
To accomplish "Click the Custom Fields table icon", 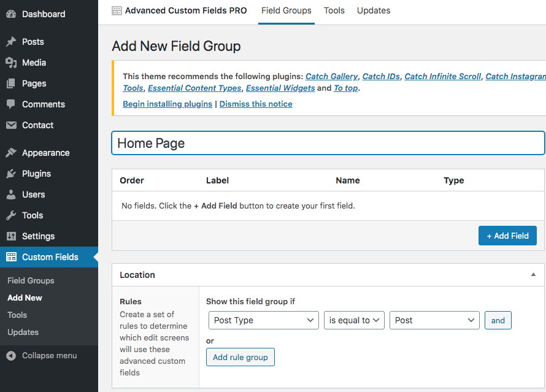I will pyautogui.click(x=11, y=257).
